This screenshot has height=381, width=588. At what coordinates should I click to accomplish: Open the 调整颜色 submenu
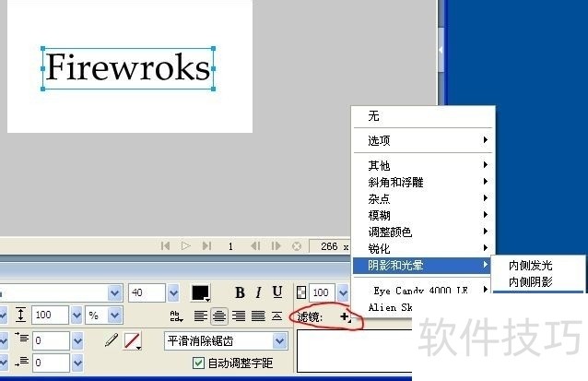423,232
